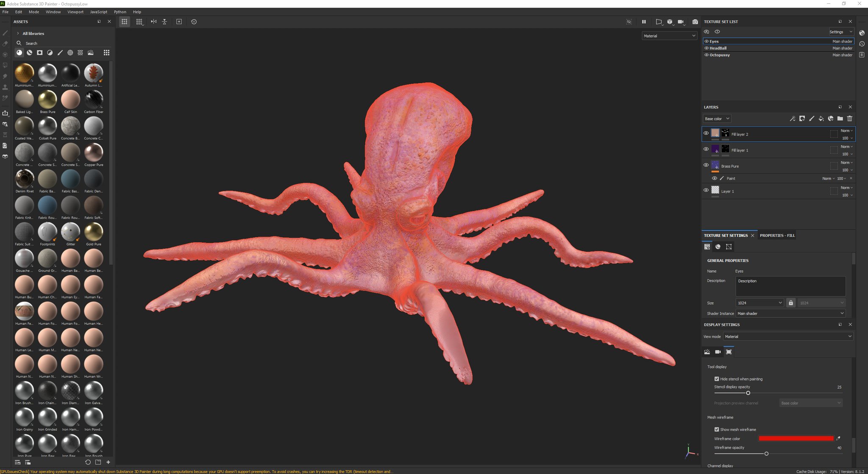Filter assets by materials sphere icon

(19, 53)
